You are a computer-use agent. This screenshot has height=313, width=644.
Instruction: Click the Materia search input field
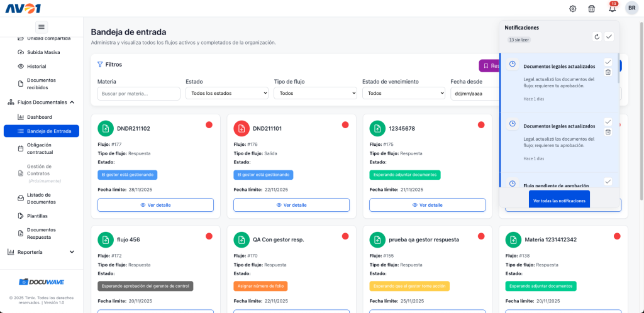click(138, 93)
